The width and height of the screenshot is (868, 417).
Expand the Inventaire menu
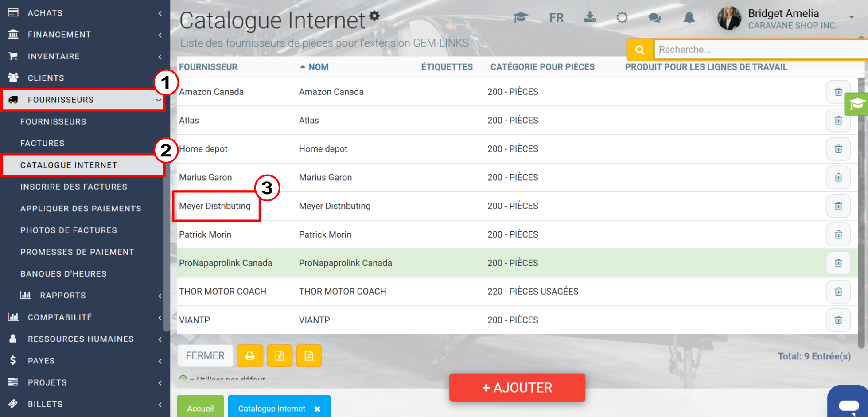coord(85,56)
